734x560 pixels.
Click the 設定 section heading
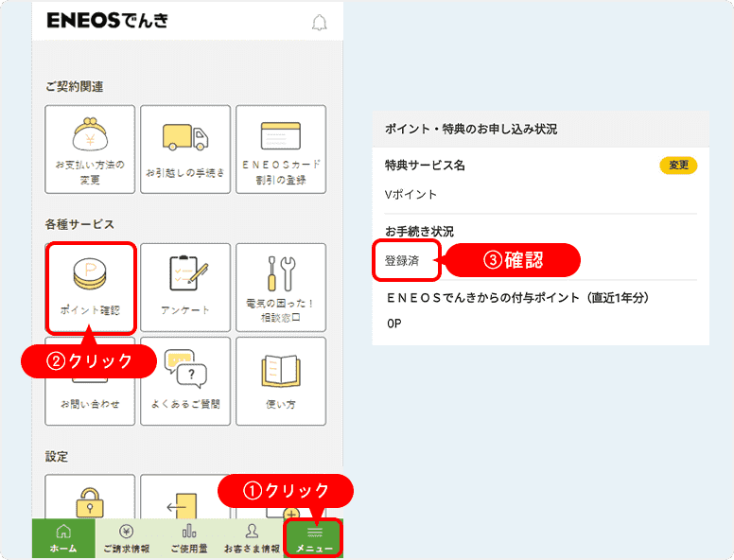click(x=56, y=457)
